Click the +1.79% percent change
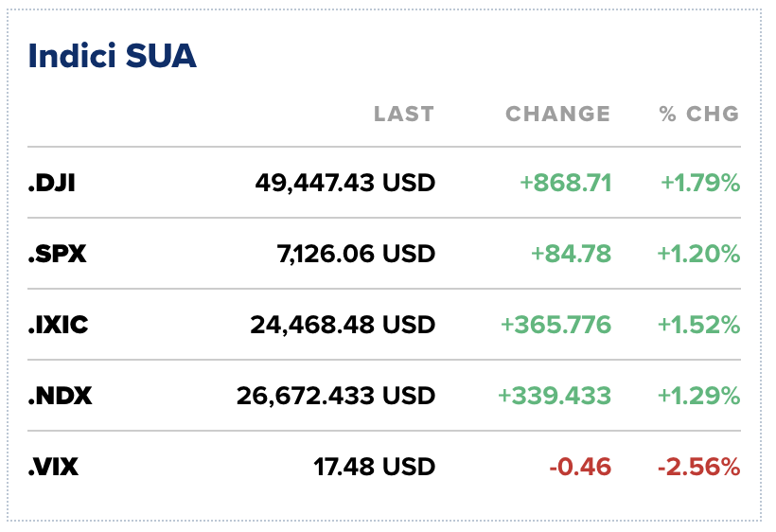 pyautogui.click(x=699, y=183)
